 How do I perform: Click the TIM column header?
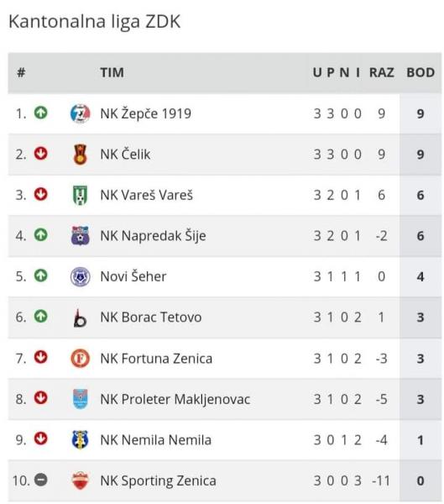[112, 72]
